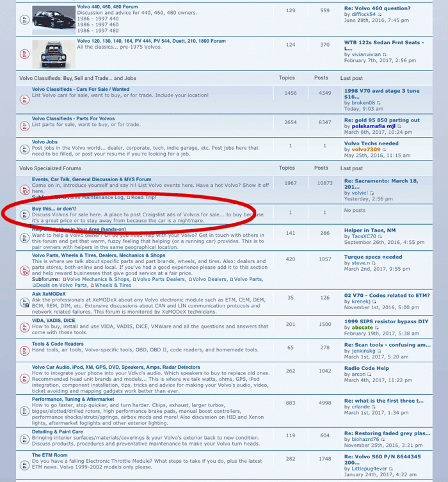448x482 pixels.
Task: Open last post 'Radio Code Help'
Action: (367, 368)
